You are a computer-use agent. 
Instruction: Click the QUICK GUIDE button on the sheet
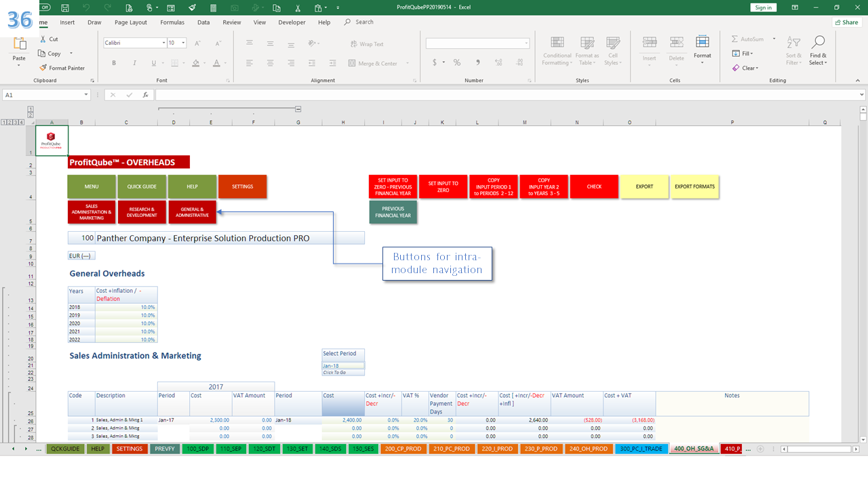142,186
